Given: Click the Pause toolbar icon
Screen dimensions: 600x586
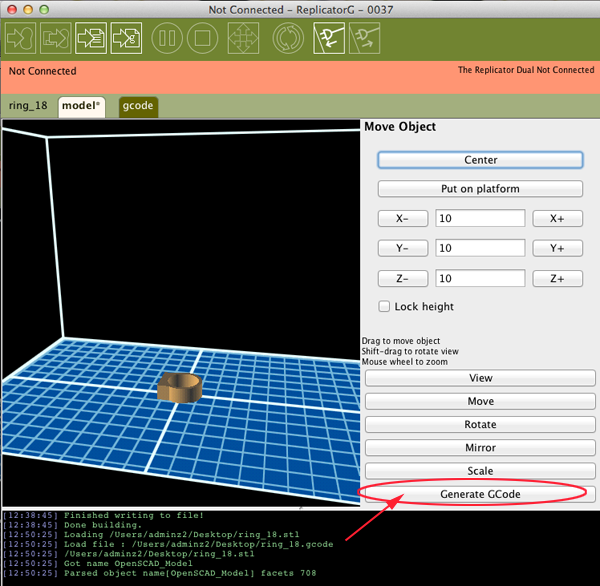Looking at the screenshot, I should click(167, 38).
